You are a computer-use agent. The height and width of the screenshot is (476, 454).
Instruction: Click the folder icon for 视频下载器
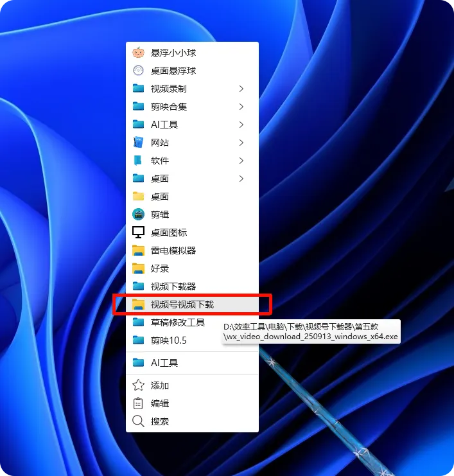pos(139,286)
